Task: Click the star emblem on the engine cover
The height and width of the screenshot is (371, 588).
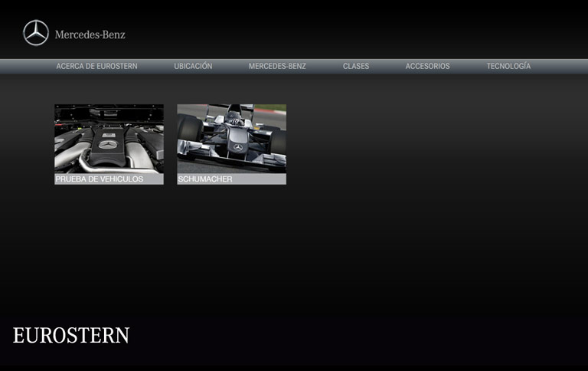Action: (x=109, y=144)
